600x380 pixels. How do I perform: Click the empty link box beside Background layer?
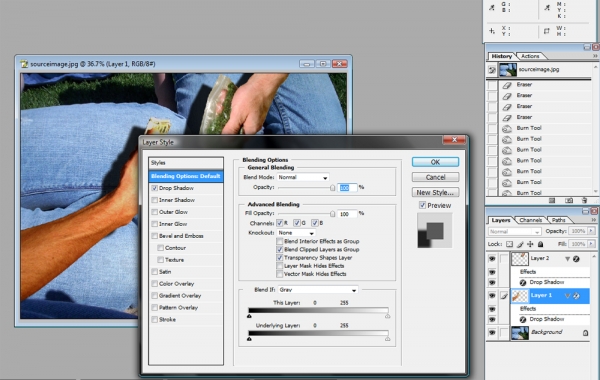pyautogui.click(x=504, y=333)
